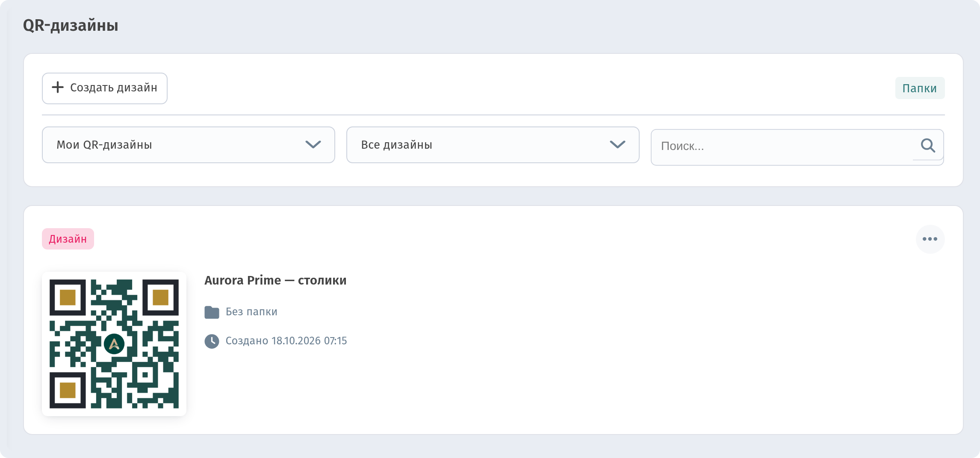The height and width of the screenshot is (458, 980).
Task: Click the Aurora Prime — столики title
Action: pyautogui.click(x=275, y=280)
